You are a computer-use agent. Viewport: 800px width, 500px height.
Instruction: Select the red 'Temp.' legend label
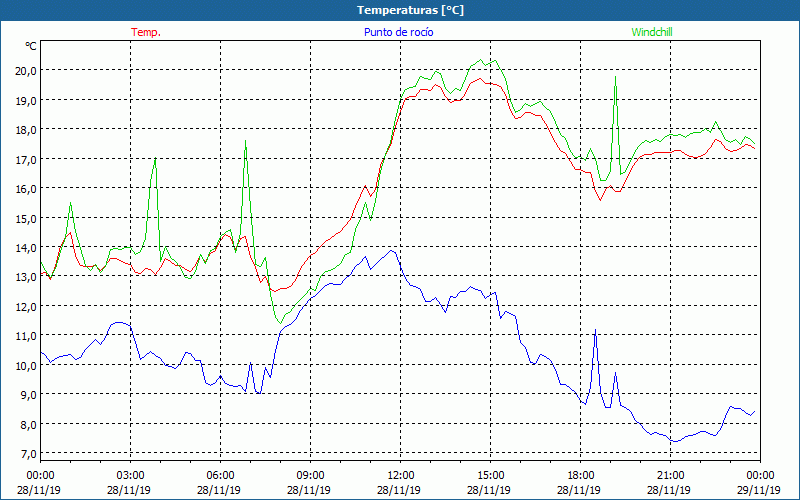146,32
